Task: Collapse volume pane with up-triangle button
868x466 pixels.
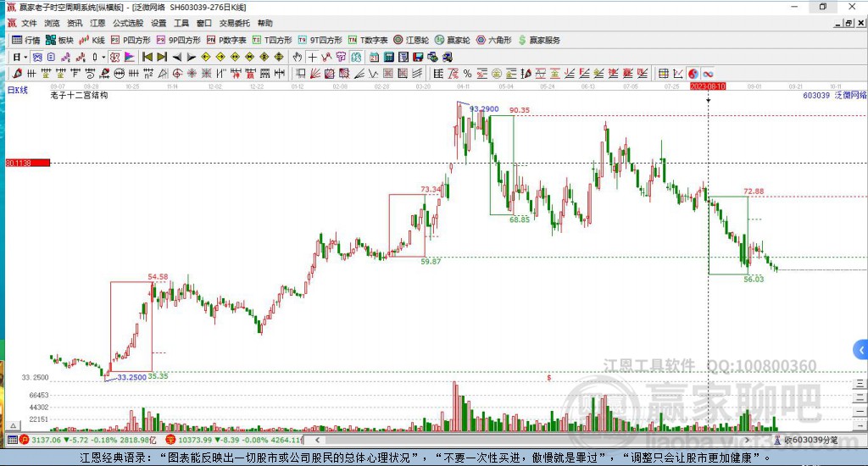Action: pos(14,425)
